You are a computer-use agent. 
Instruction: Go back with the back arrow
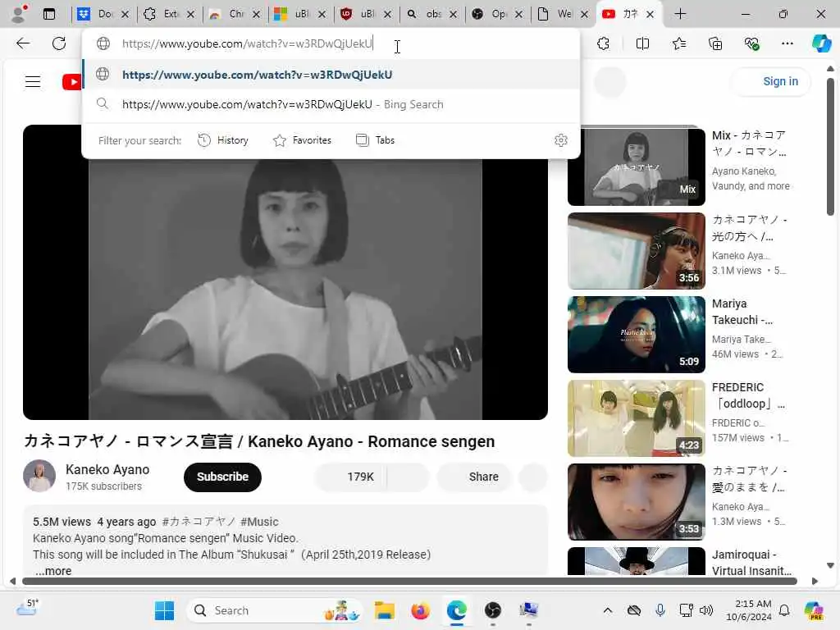pos(22,43)
